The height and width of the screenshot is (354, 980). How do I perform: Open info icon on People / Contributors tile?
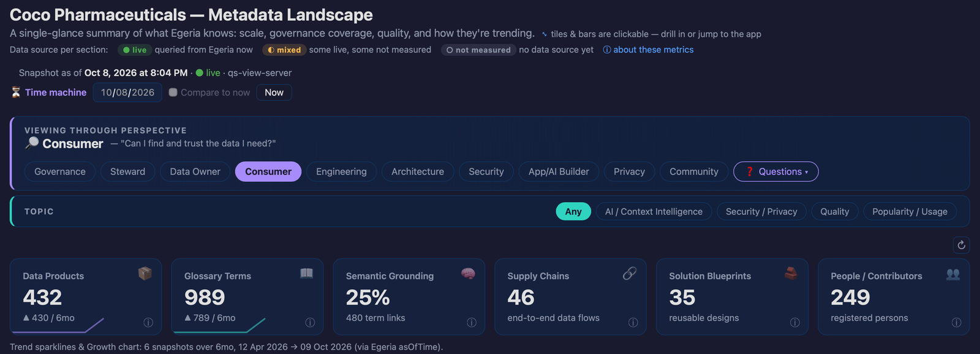[x=957, y=323]
